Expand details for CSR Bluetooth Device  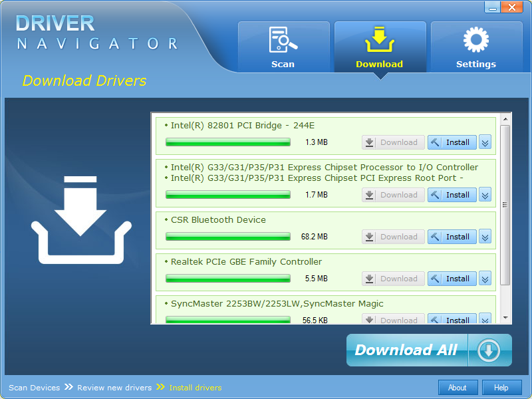485,237
